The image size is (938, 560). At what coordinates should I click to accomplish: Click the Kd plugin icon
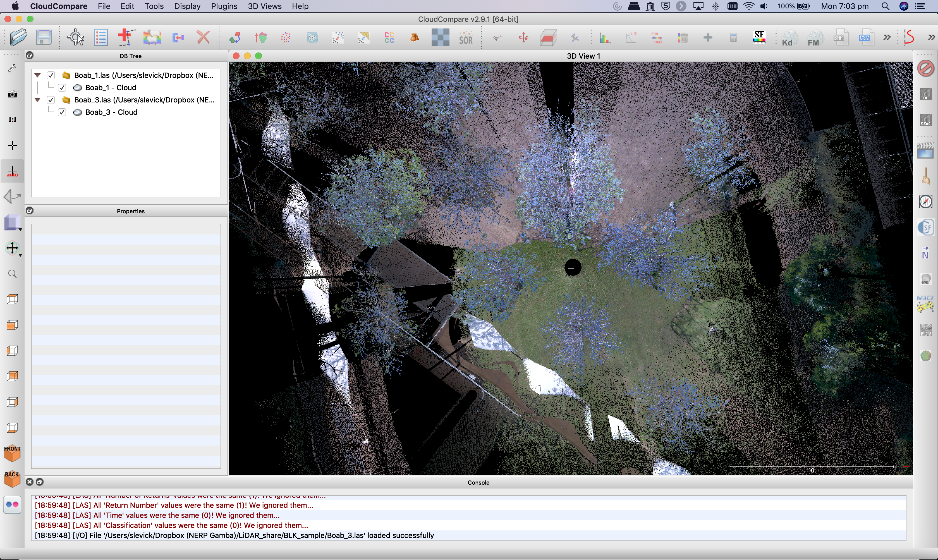click(x=789, y=37)
